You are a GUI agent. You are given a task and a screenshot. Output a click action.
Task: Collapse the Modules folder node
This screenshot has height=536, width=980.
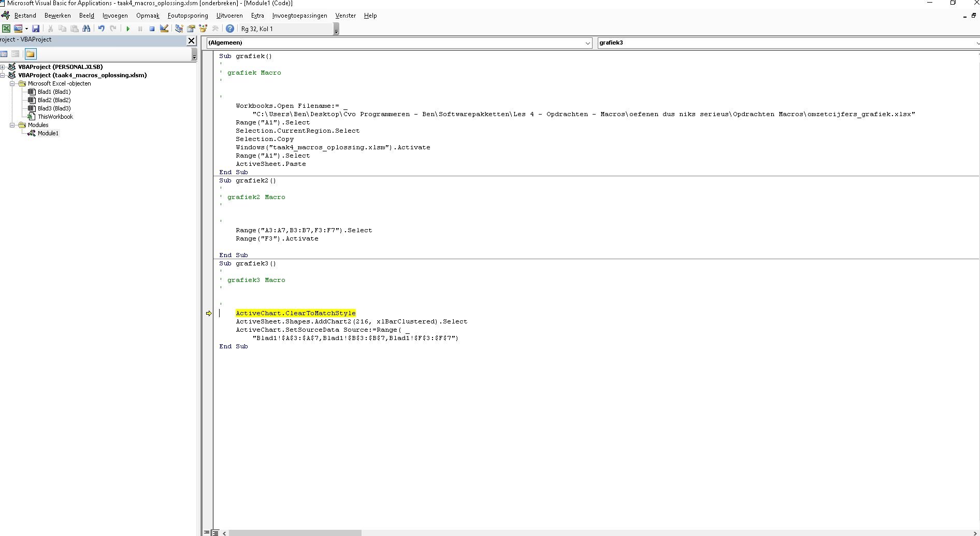pos(12,125)
